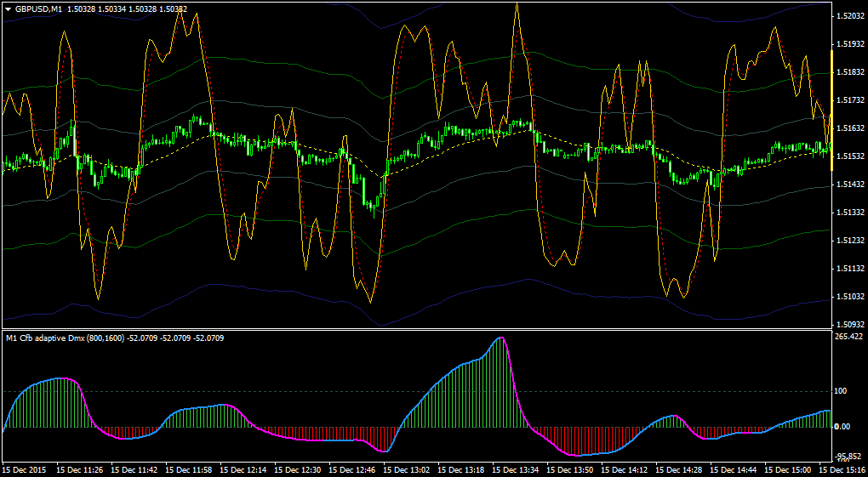Click the triangle arrow beside GBPUSD,M1
Image resolution: width=868 pixels, height=477 pixels.
[9, 9]
